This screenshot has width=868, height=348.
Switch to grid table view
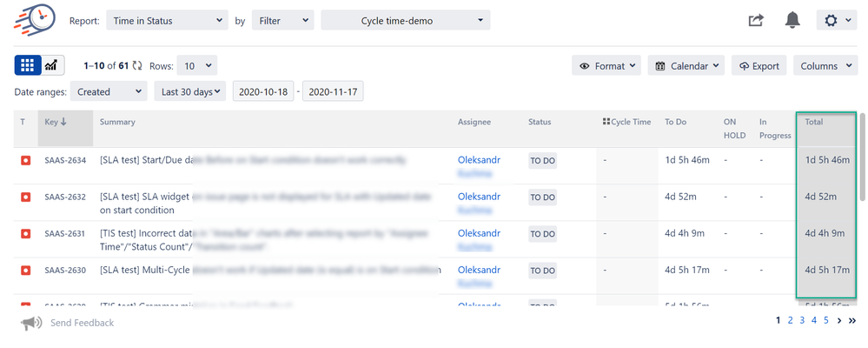coord(27,65)
